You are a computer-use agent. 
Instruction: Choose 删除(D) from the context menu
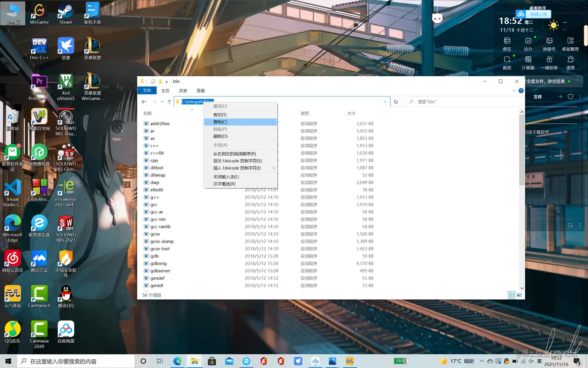pos(240,136)
